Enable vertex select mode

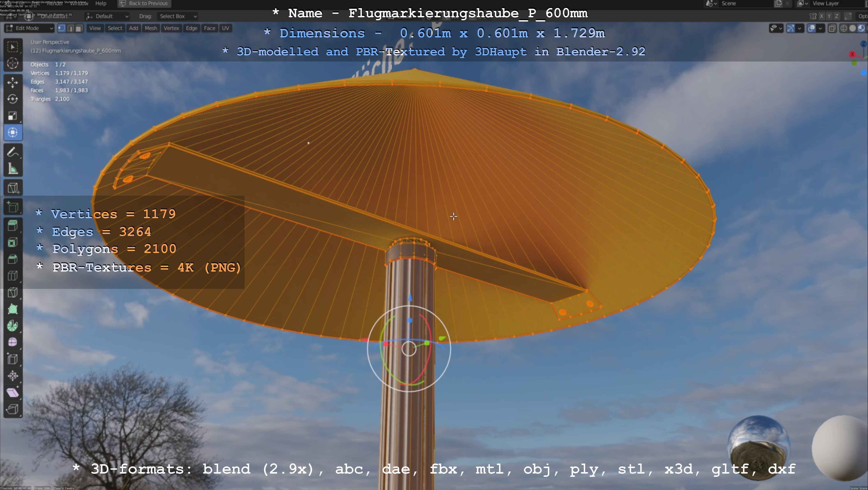tap(62, 28)
